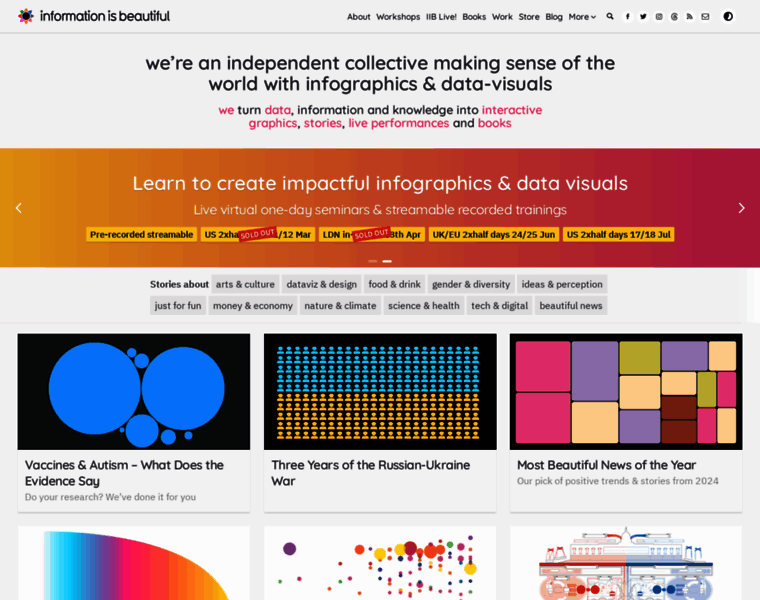Filter stories by dataviz & design
The image size is (760, 600).
tap(321, 284)
